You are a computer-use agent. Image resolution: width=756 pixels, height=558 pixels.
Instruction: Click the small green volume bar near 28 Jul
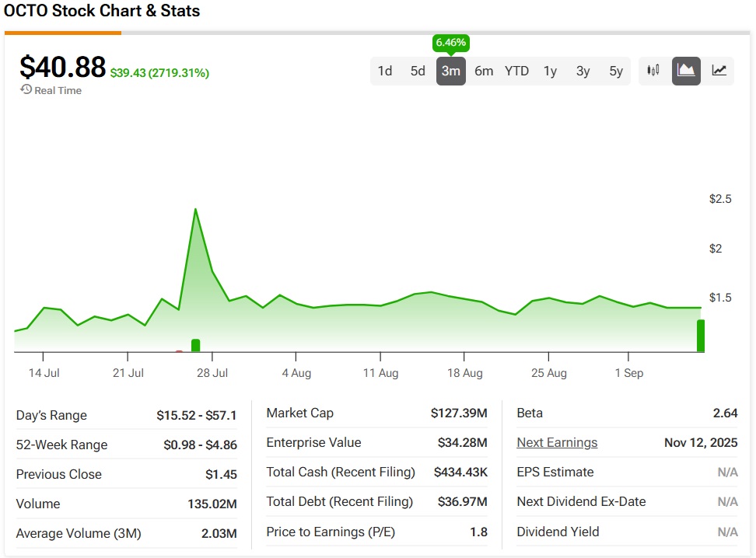(x=195, y=345)
